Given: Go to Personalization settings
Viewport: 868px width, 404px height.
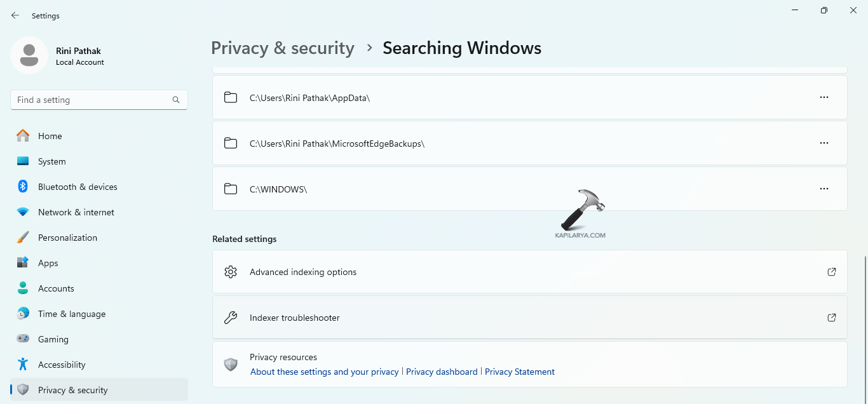Looking at the screenshot, I should coord(67,238).
